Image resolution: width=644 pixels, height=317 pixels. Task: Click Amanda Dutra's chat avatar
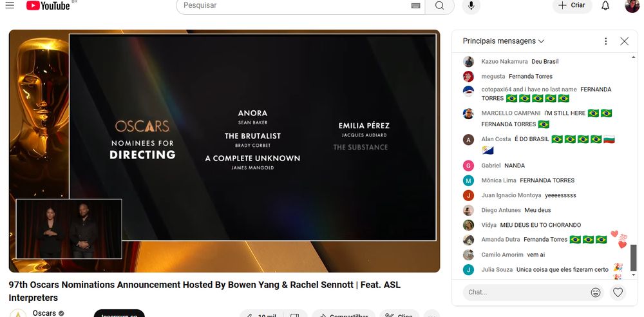pyautogui.click(x=469, y=240)
